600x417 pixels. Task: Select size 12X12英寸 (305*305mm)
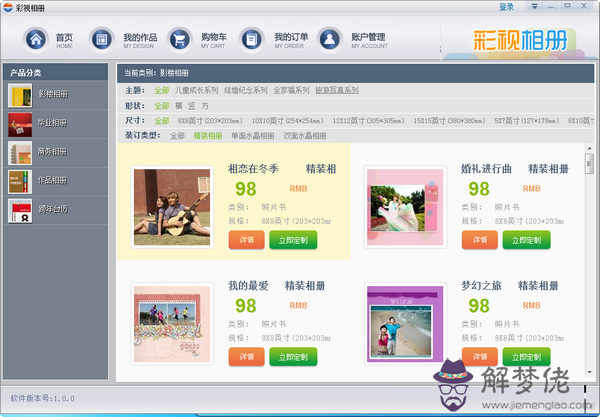368,121
